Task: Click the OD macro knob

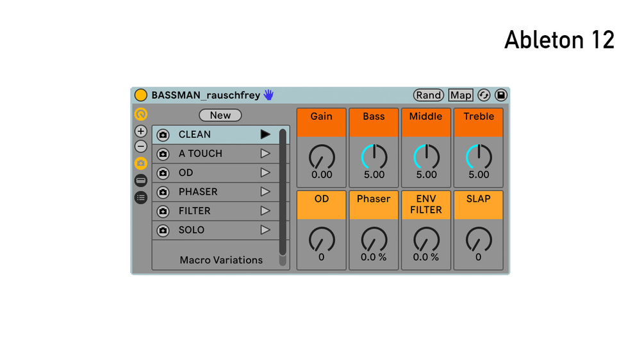Action: coord(322,240)
